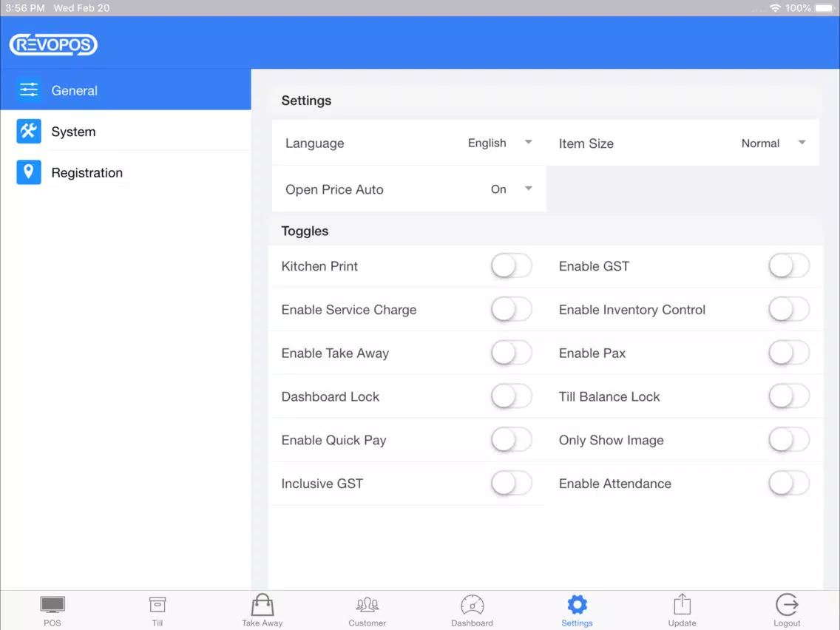Click the English language value
840x630 pixels.
487,143
